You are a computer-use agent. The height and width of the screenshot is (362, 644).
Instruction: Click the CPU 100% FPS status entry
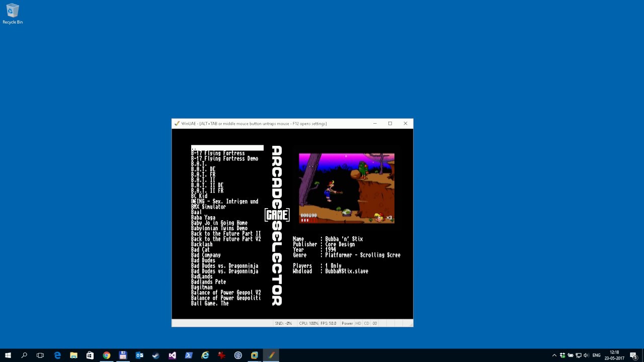click(317, 323)
